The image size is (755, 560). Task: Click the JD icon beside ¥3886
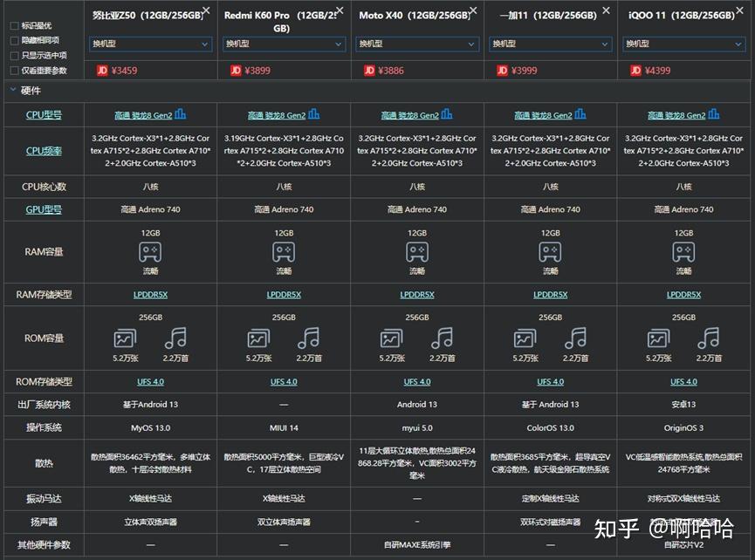point(369,71)
